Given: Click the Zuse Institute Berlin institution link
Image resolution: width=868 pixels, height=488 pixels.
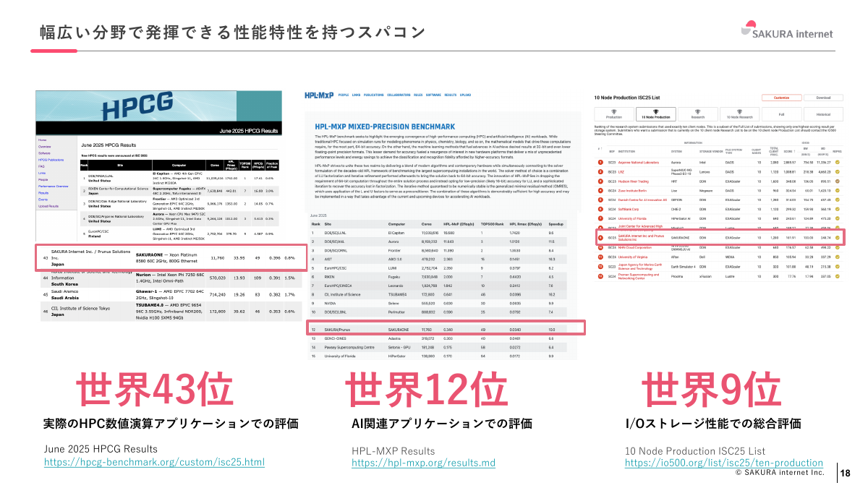Looking at the screenshot, I should pyautogui.click(x=632, y=191).
